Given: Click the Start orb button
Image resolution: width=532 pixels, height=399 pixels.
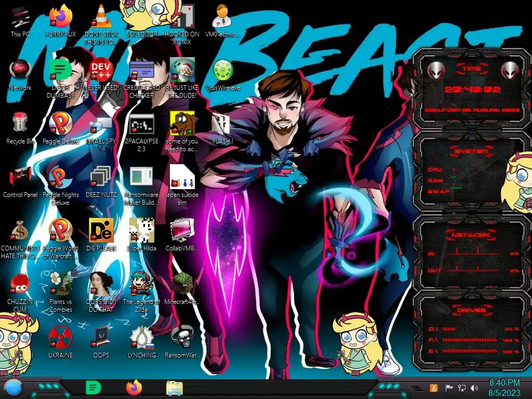Looking at the screenshot, I should 12,389.
